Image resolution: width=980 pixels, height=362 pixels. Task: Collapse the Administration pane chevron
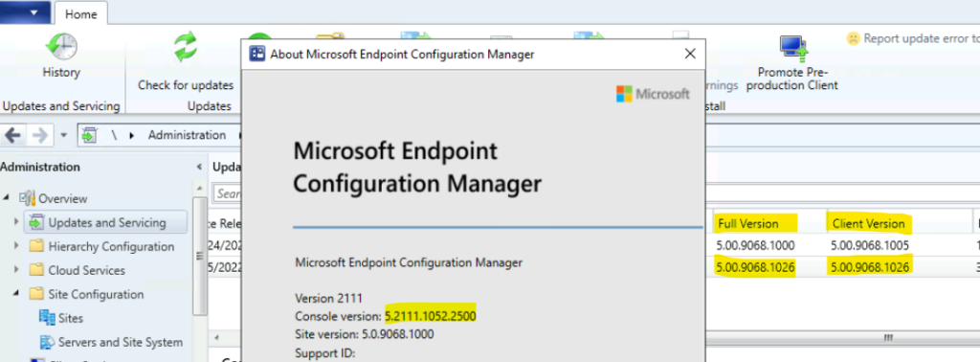click(x=199, y=168)
